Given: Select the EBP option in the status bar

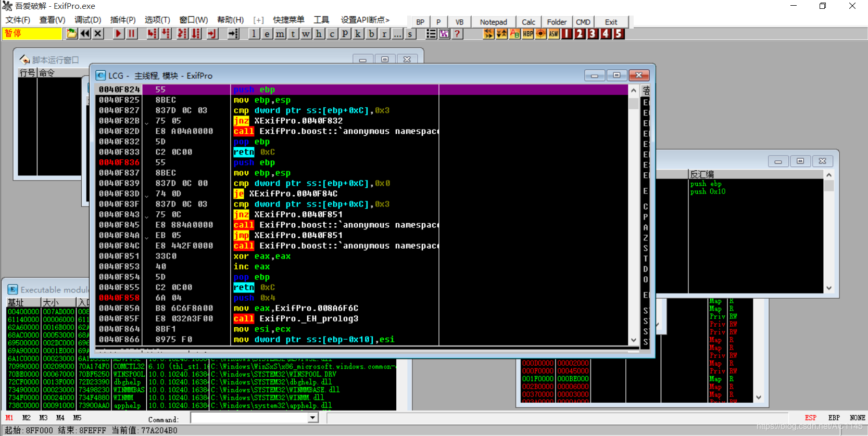Looking at the screenshot, I should 834,418.
